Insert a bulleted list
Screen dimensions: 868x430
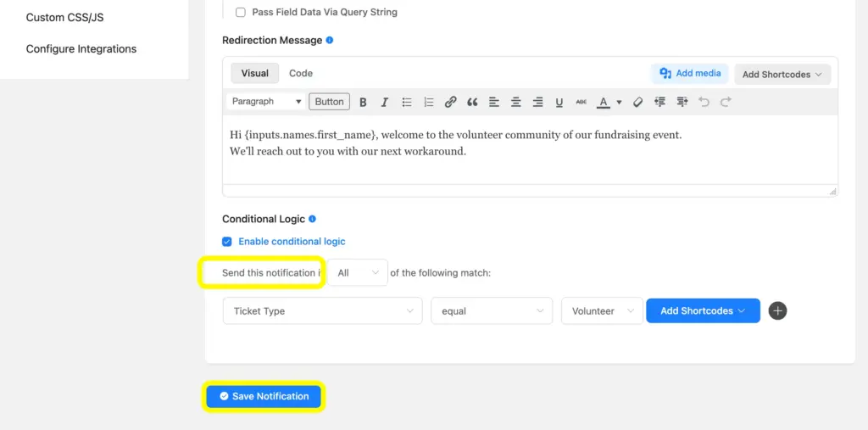click(x=407, y=102)
